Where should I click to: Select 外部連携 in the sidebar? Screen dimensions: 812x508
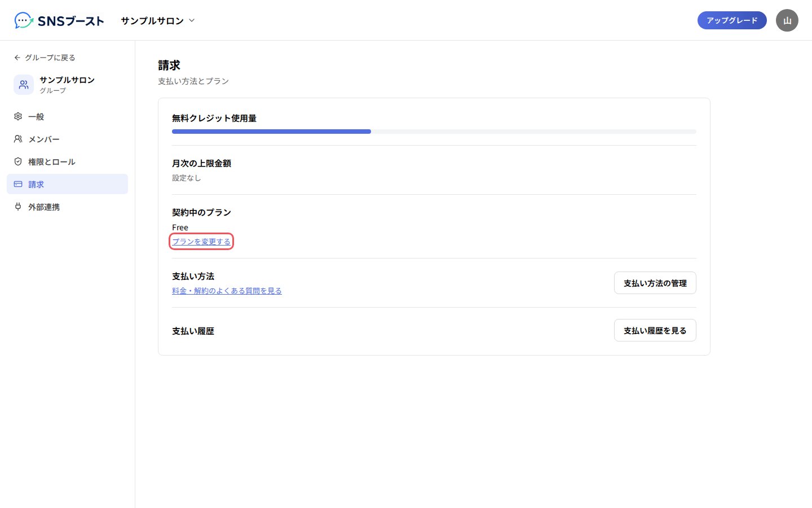click(x=67, y=207)
